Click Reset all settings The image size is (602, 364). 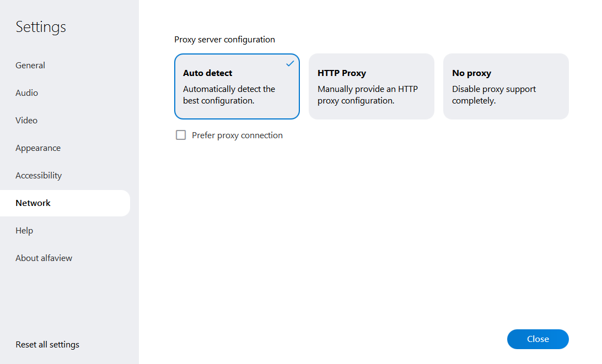47,345
